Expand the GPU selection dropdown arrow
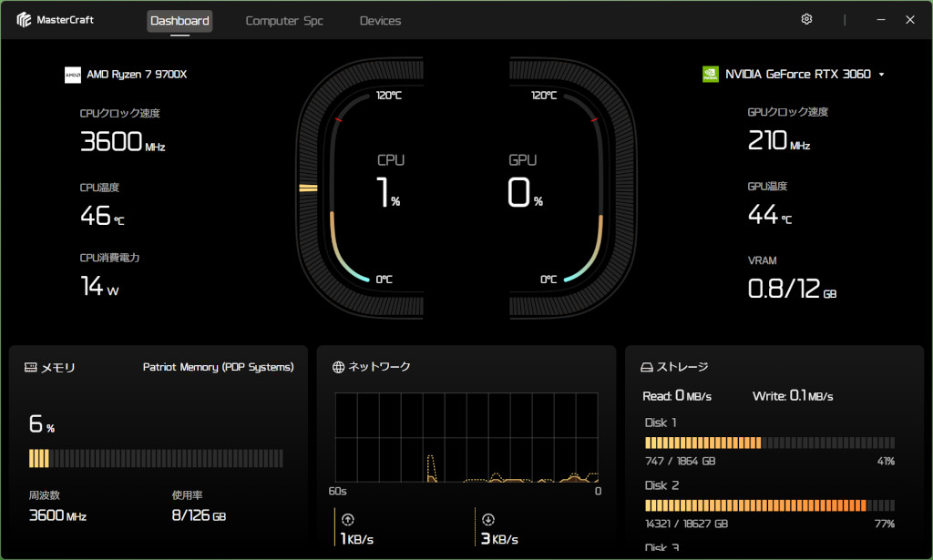This screenshot has height=560, width=933. click(881, 75)
